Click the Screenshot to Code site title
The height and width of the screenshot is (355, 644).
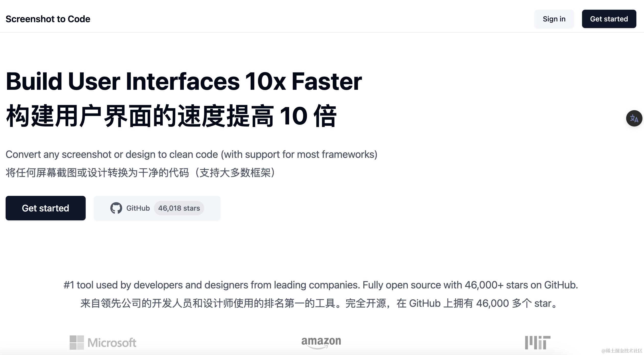48,19
